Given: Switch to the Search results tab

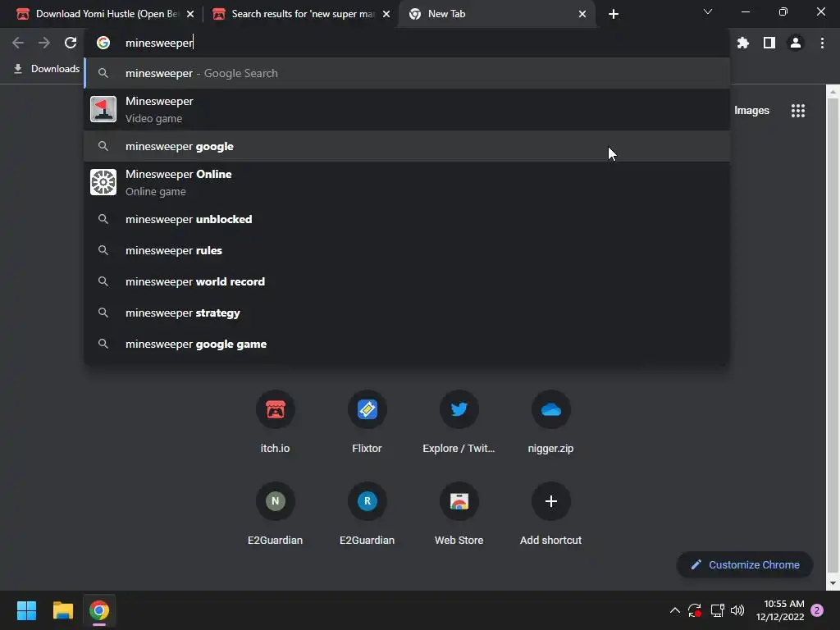Looking at the screenshot, I should point(301,14).
